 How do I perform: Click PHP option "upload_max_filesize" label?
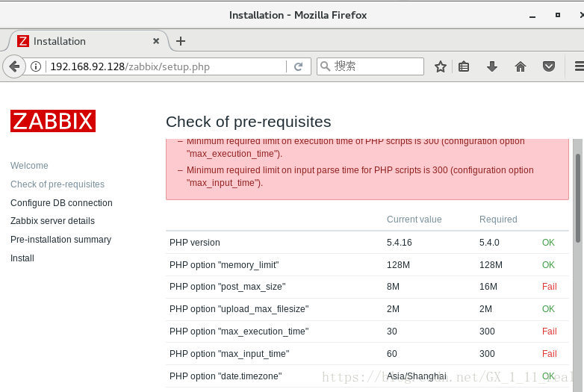[x=239, y=309]
